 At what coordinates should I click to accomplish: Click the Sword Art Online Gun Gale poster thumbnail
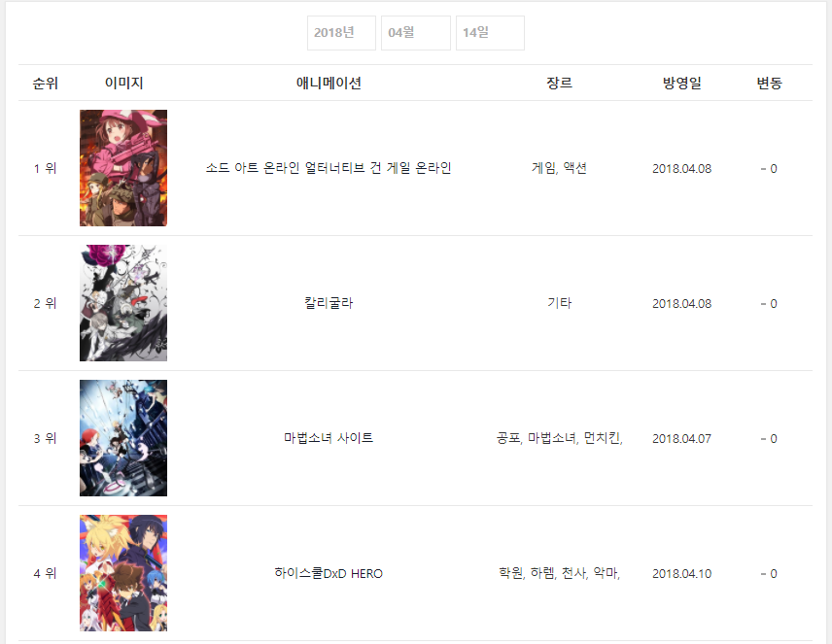coord(123,168)
